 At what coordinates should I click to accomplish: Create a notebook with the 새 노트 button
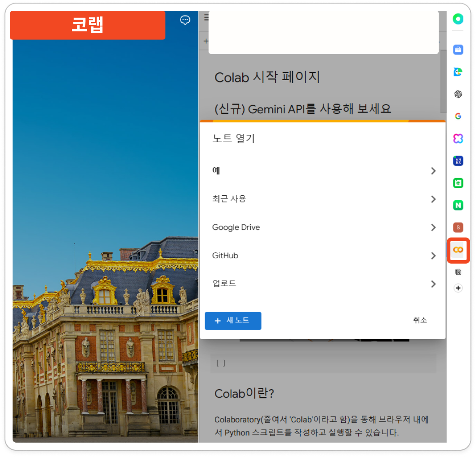233,321
